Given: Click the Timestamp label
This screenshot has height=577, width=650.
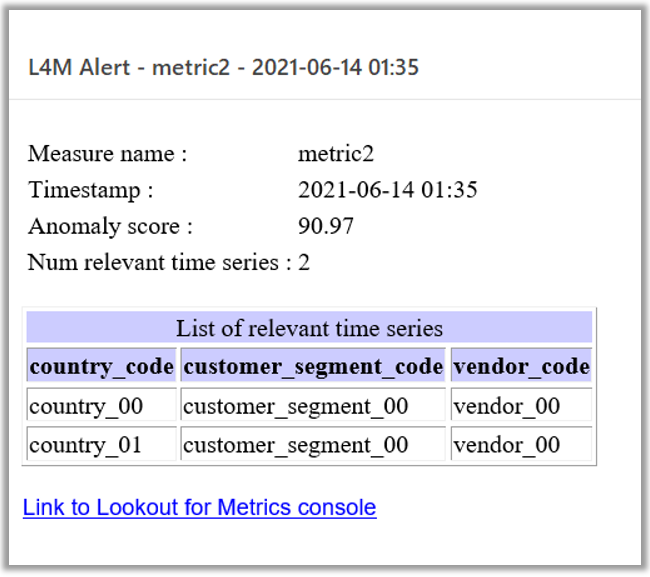Looking at the screenshot, I should click(x=90, y=190).
